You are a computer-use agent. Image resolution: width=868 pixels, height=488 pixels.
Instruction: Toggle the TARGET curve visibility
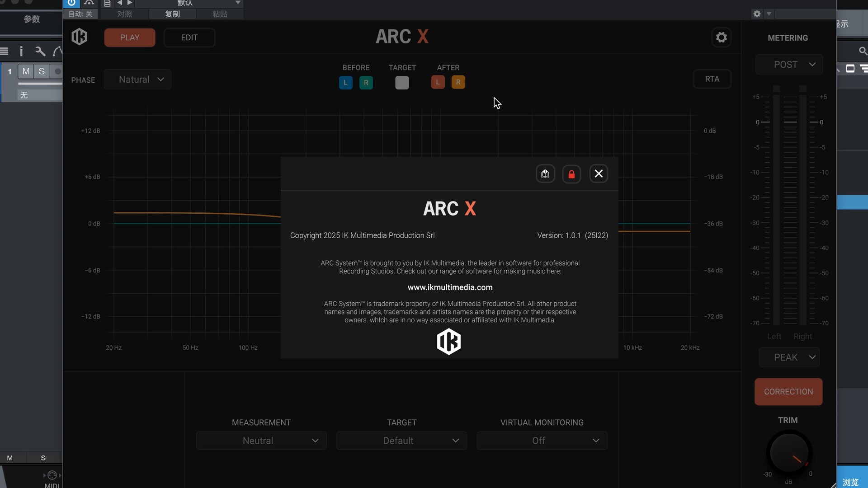coord(402,83)
